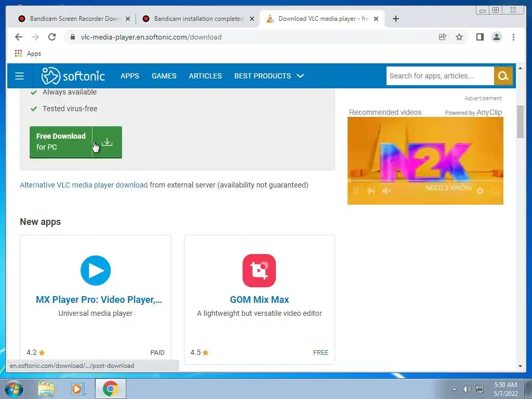The height and width of the screenshot is (399, 532).
Task: Open MX Player Pro play icon
Action: 96,270
